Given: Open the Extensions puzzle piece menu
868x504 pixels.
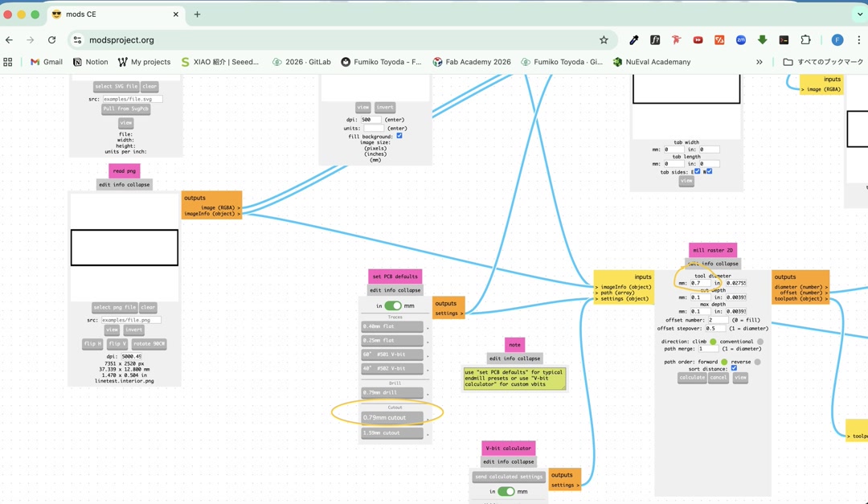Looking at the screenshot, I should pyautogui.click(x=805, y=40).
